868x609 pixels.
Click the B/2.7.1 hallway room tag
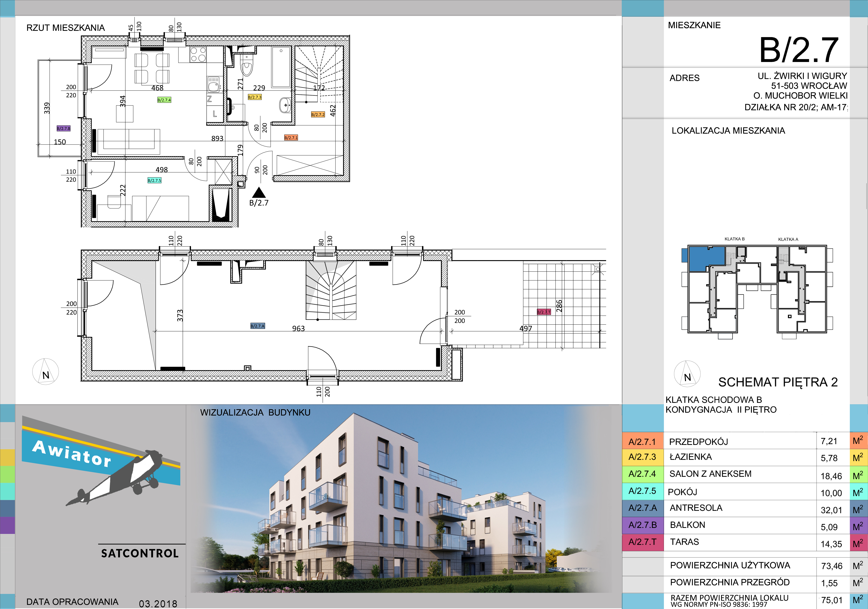[291, 138]
